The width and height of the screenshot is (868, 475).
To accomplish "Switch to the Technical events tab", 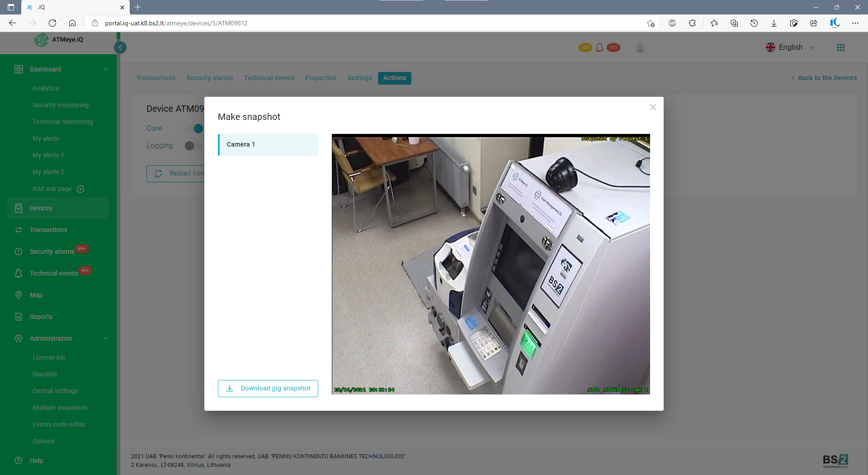I will click(x=269, y=78).
